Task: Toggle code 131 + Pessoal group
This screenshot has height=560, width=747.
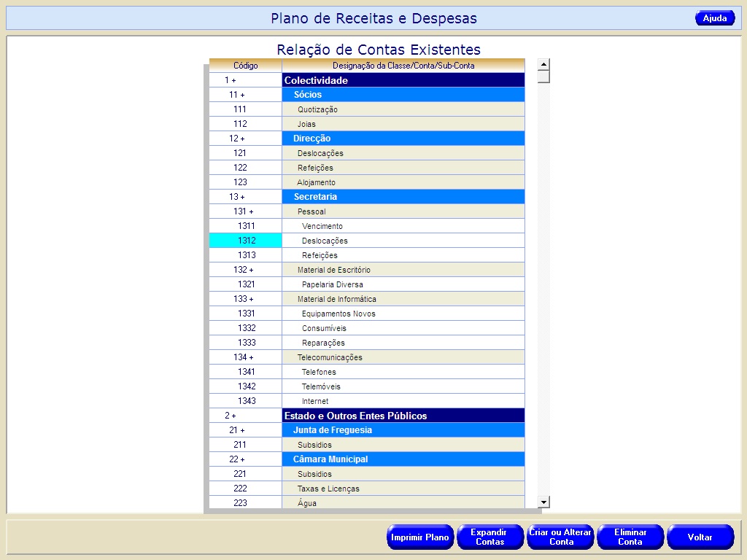Action: (243, 211)
